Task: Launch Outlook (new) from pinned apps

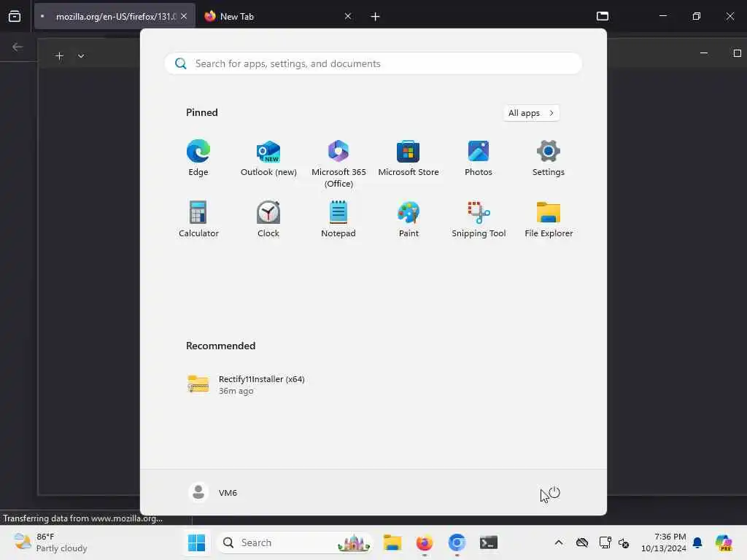Action: (268, 158)
